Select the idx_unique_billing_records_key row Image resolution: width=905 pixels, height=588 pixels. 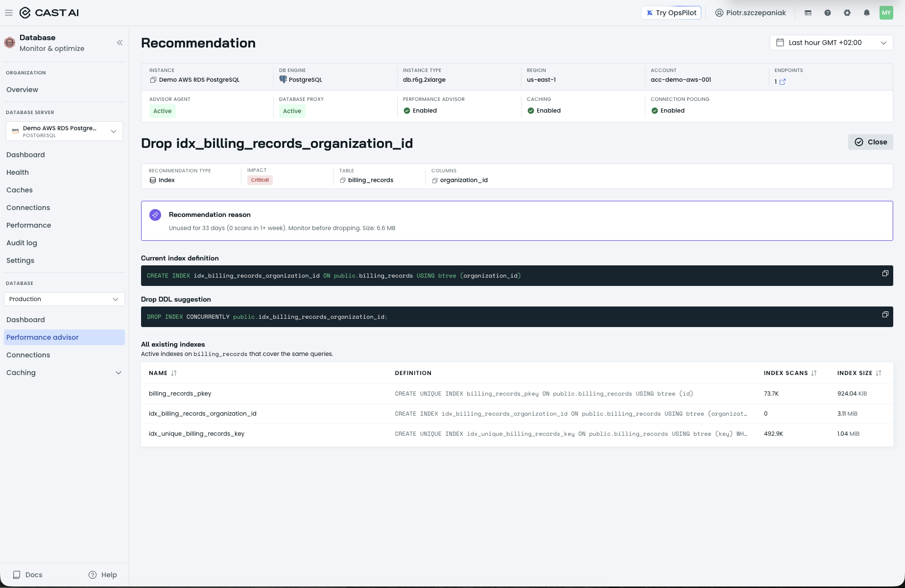tap(517, 434)
